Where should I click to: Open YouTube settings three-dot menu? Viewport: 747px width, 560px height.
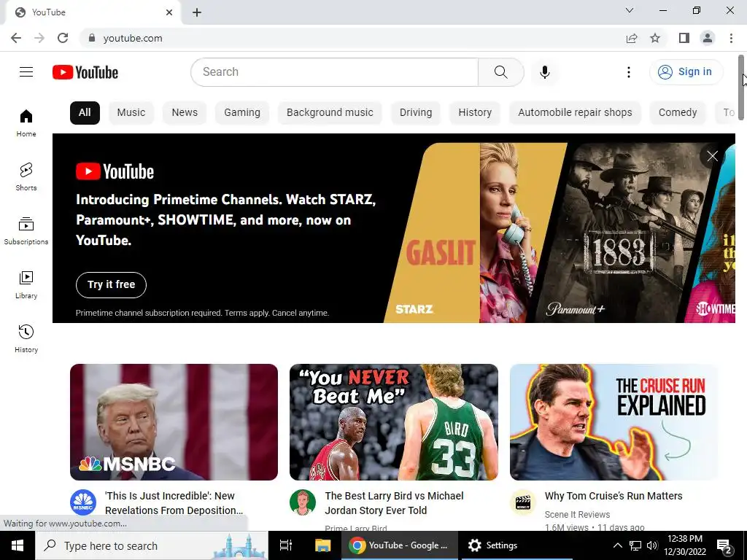(628, 72)
